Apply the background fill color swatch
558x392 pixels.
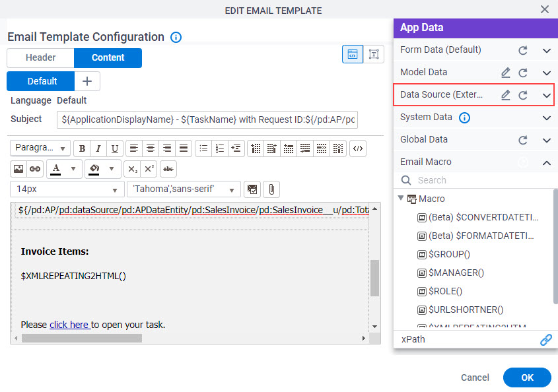(x=94, y=169)
